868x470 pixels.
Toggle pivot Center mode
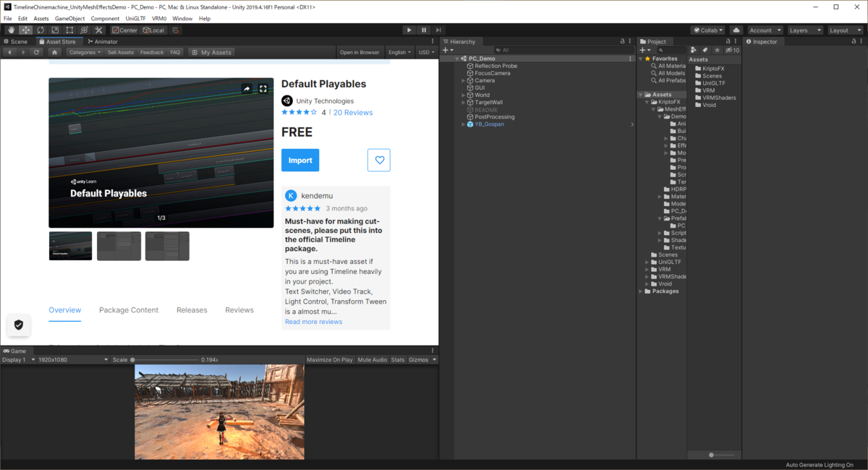[x=124, y=30]
